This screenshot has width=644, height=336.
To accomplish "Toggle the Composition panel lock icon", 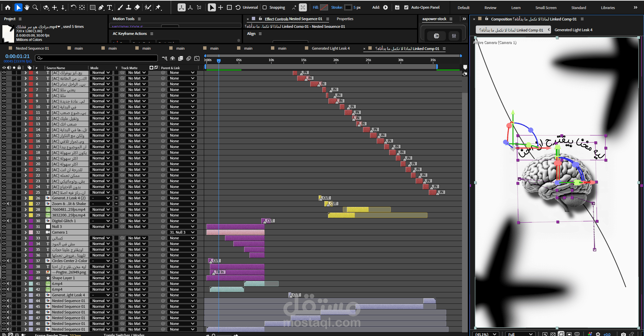I will click(487, 19).
